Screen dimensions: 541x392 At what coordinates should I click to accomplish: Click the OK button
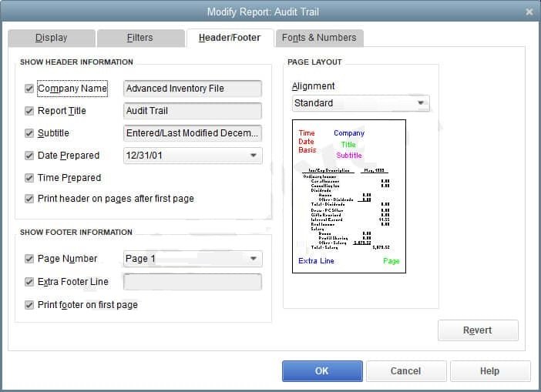point(322,371)
